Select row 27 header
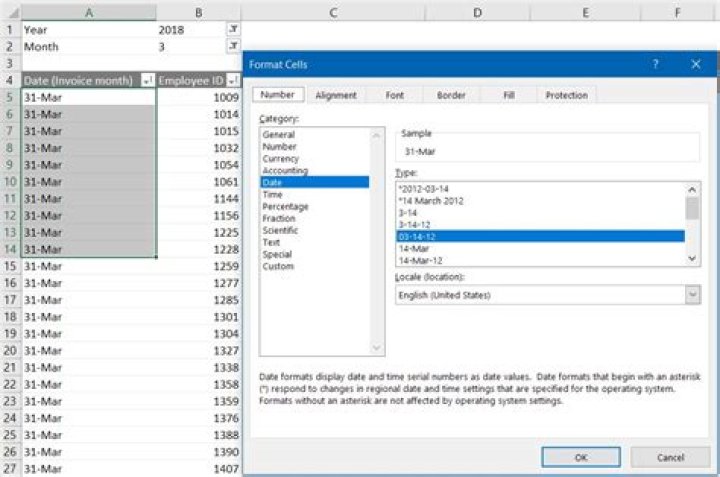Image resolution: width=720 pixels, height=477 pixels. pyautogui.click(x=10, y=469)
